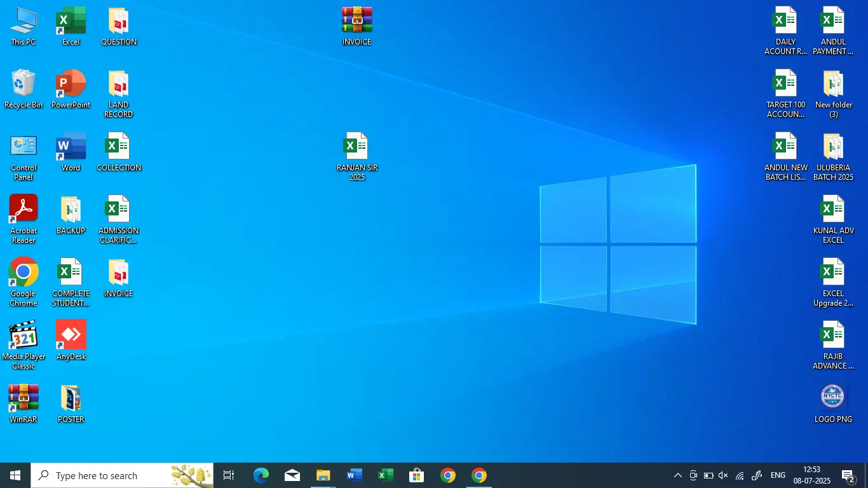Open the Wi-Fi network tray icon
Viewport: 868px width, 488px height.
pyautogui.click(x=740, y=475)
